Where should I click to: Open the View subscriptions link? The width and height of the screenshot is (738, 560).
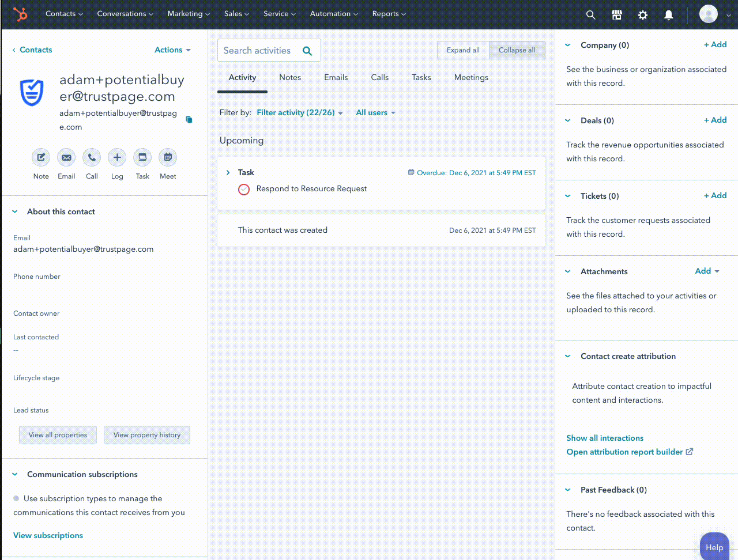48,535
